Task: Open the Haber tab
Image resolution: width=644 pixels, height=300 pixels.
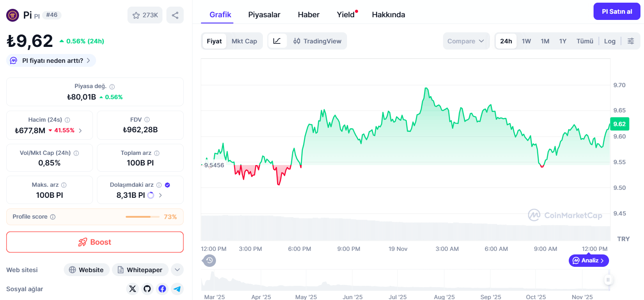Action: pos(309,15)
